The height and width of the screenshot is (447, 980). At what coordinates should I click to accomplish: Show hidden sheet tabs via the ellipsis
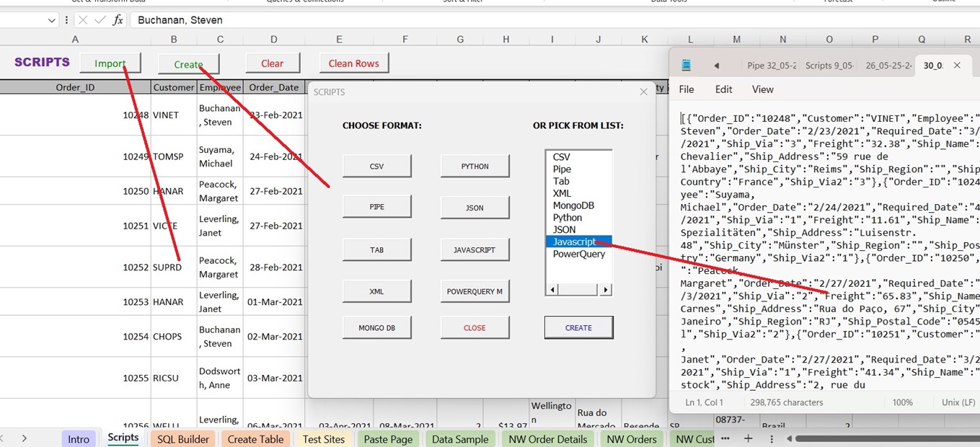[x=725, y=438]
